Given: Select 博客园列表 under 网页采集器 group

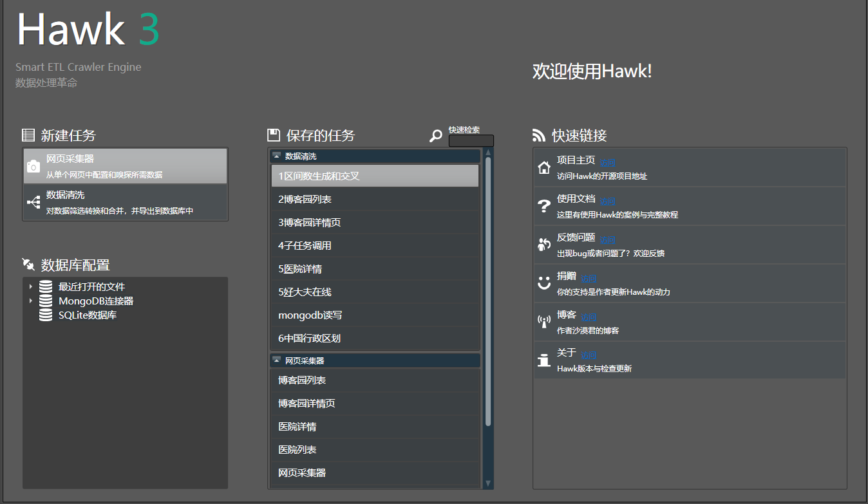Looking at the screenshot, I should [x=375, y=380].
